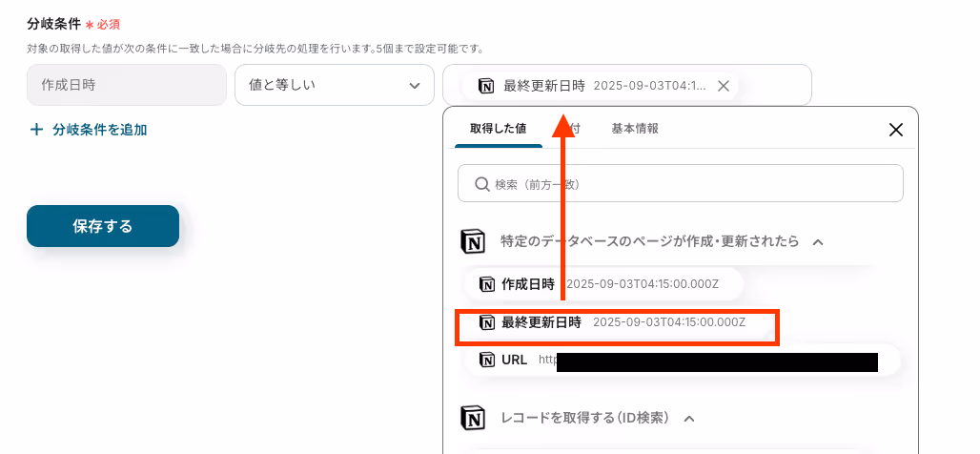This screenshot has width=980, height=454.
Task: Click the 特定のデータベースのページが作成・更新されたら heading text
Action: click(x=650, y=241)
